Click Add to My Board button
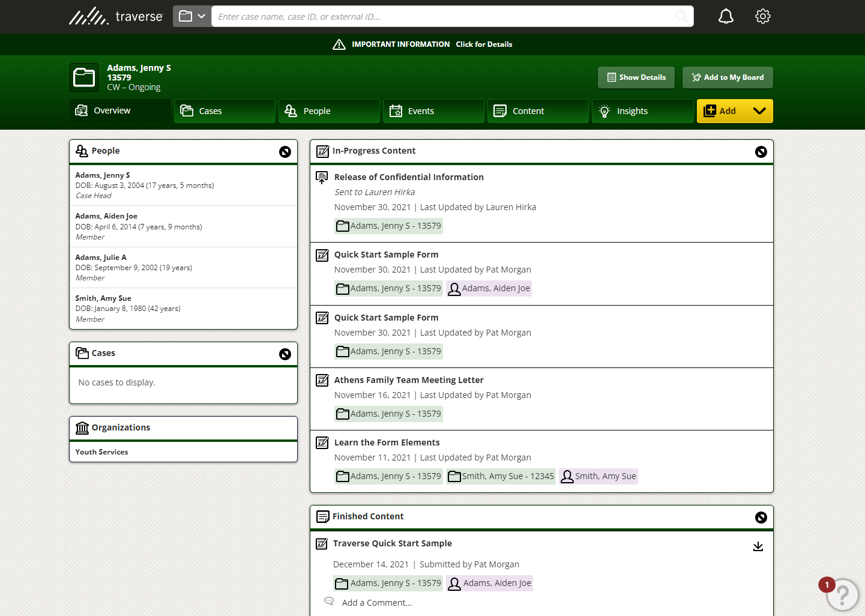 click(x=728, y=77)
